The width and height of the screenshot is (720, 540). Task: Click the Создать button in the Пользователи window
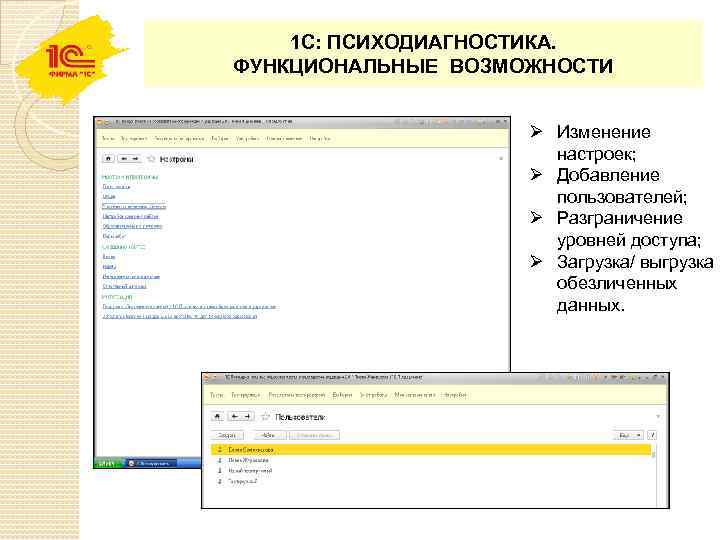coord(227,435)
